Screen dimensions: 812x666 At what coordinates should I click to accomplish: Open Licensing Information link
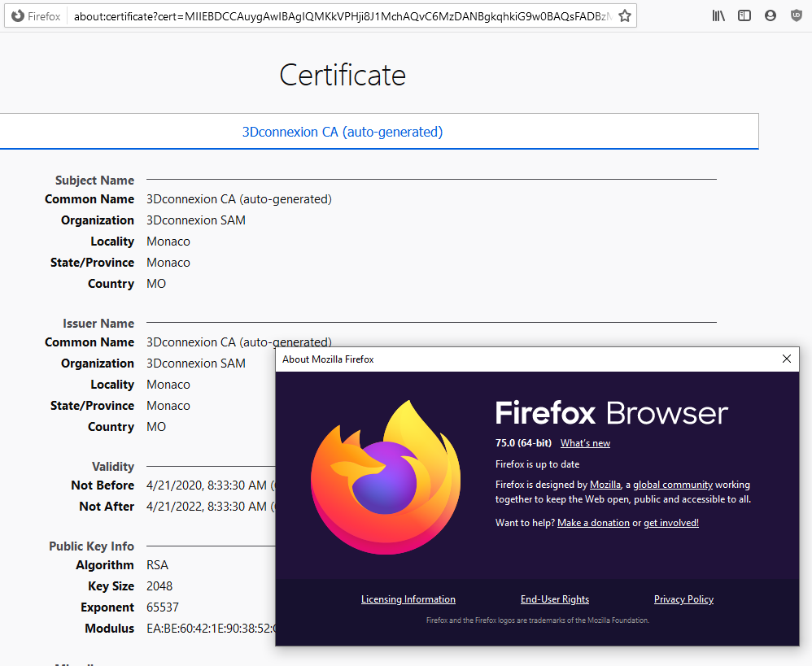(x=408, y=599)
